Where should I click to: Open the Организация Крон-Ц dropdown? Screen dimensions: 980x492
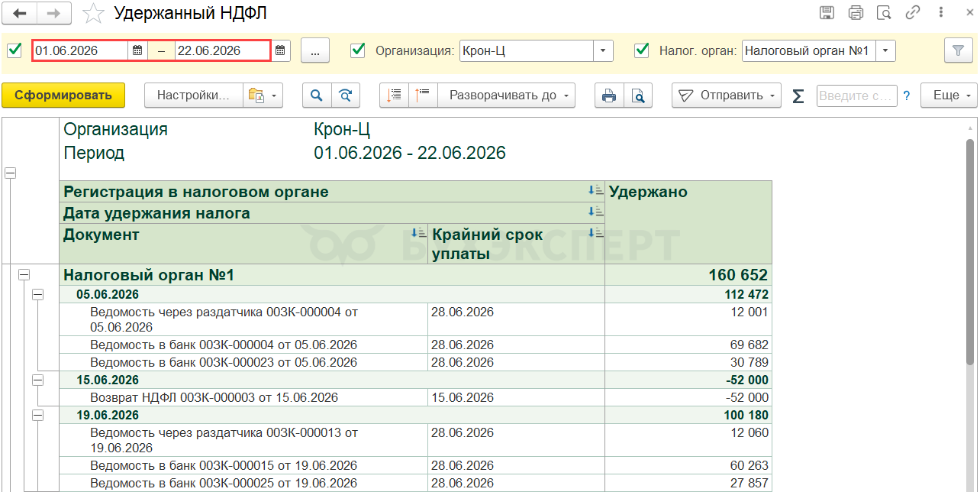tap(604, 50)
